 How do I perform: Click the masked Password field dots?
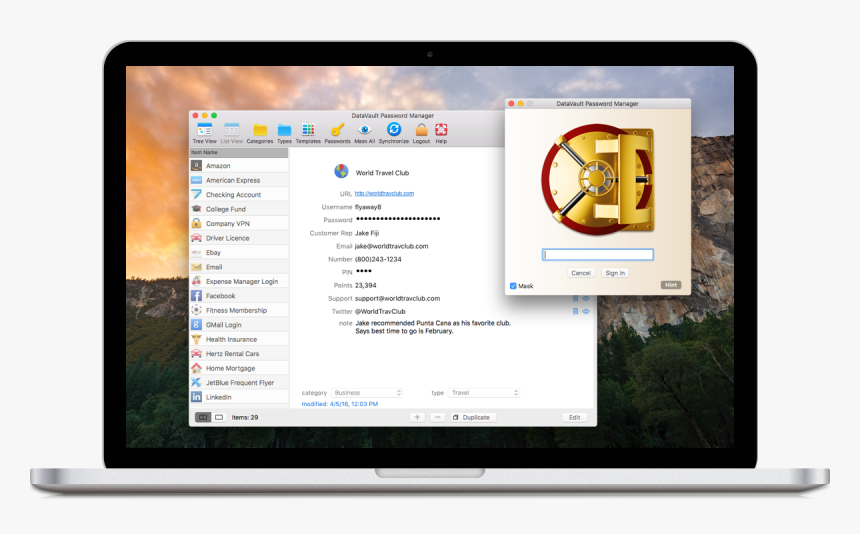pos(398,219)
